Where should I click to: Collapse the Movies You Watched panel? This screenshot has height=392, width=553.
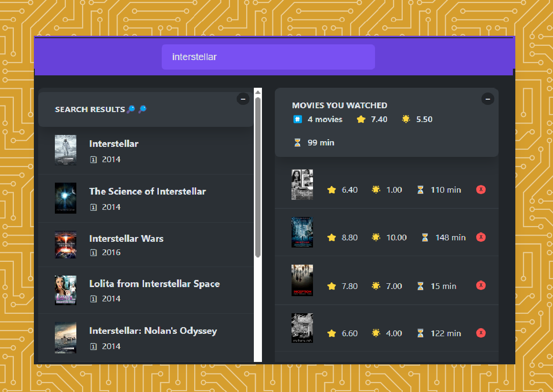(x=487, y=99)
